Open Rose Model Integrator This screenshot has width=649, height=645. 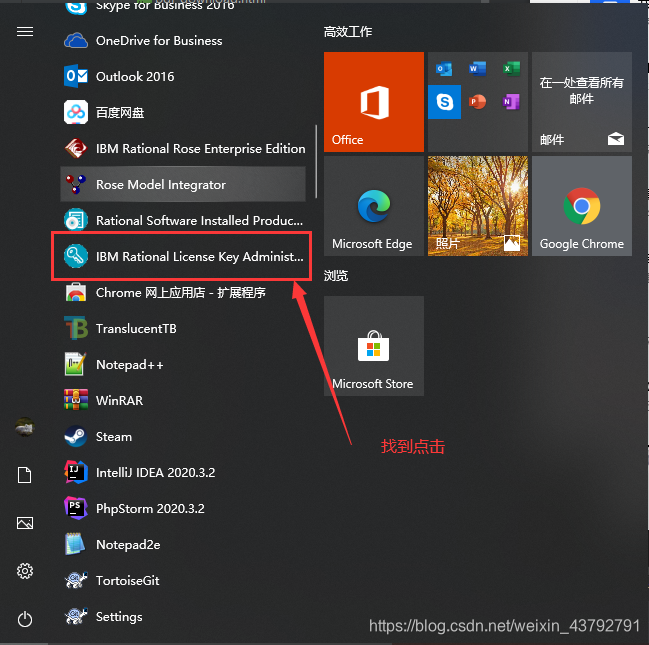coord(183,184)
